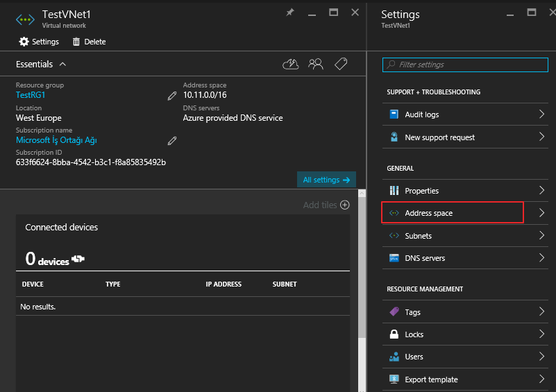The image size is (556, 392).
Task: Click the New support request icon
Action: click(x=394, y=137)
